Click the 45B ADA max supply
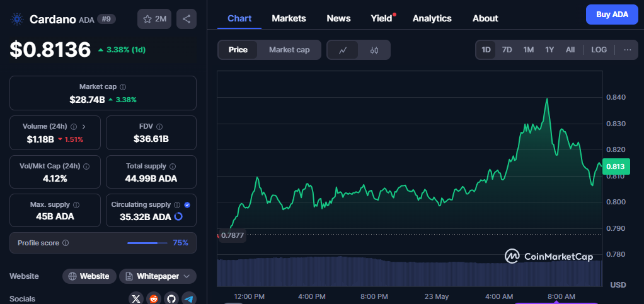644x304 pixels. point(55,216)
